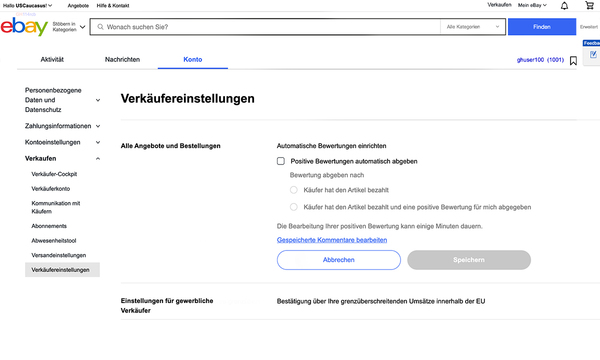Screen dimensions: 600x360
Task: Enable Positive Bewertungen automatisch abgeben checkbox
Action: (x=281, y=161)
